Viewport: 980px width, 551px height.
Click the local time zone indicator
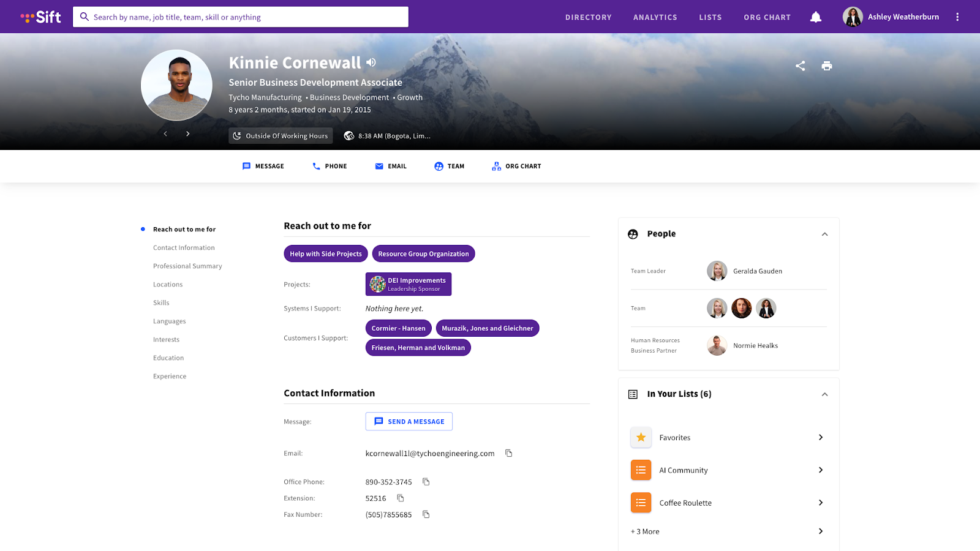pos(388,135)
